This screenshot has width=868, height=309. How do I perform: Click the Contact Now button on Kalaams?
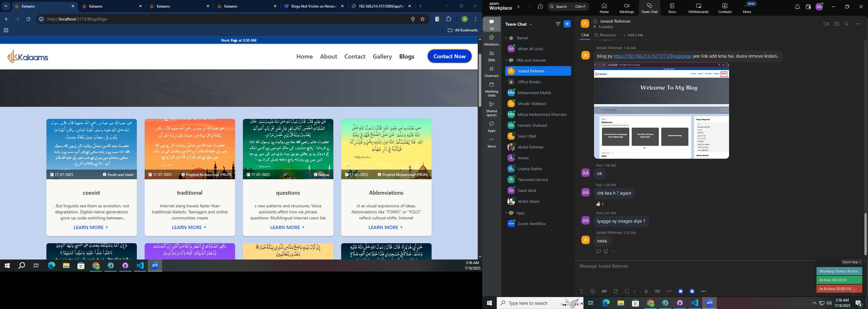(449, 56)
